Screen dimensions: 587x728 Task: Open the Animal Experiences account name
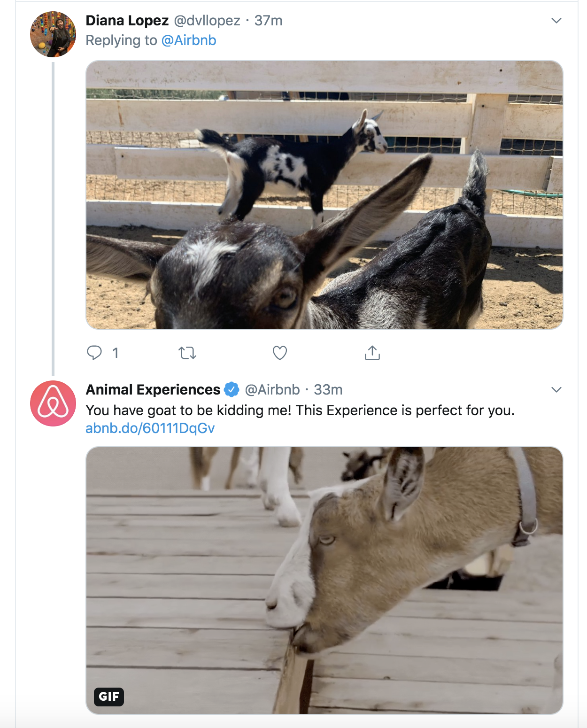click(x=153, y=390)
